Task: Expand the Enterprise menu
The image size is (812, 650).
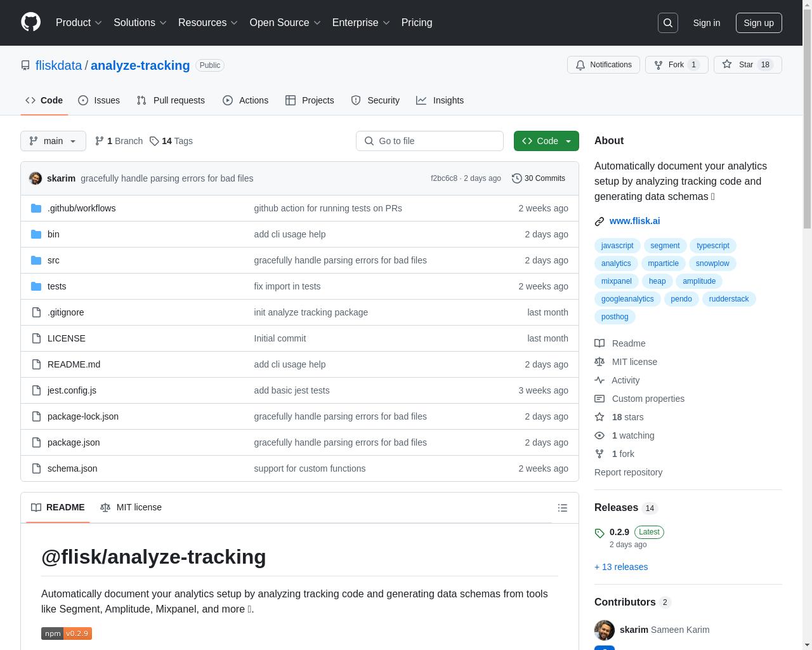Action: pos(361,23)
